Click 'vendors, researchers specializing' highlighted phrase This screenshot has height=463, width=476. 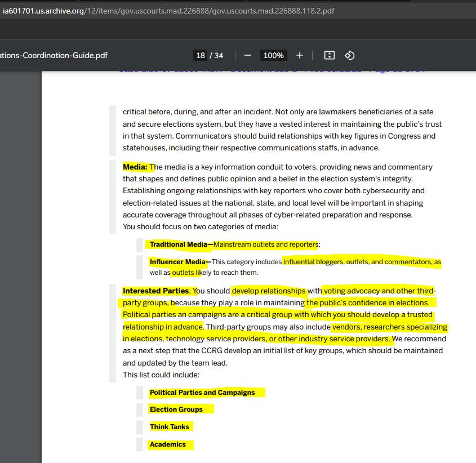390,327
